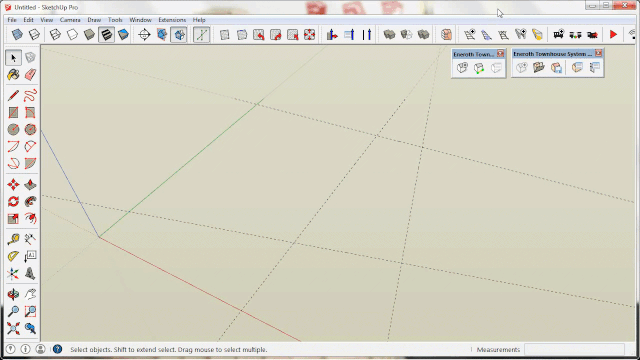This screenshot has width=640, height=360.
Task: Click the red play arrow button
Action: (613, 35)
